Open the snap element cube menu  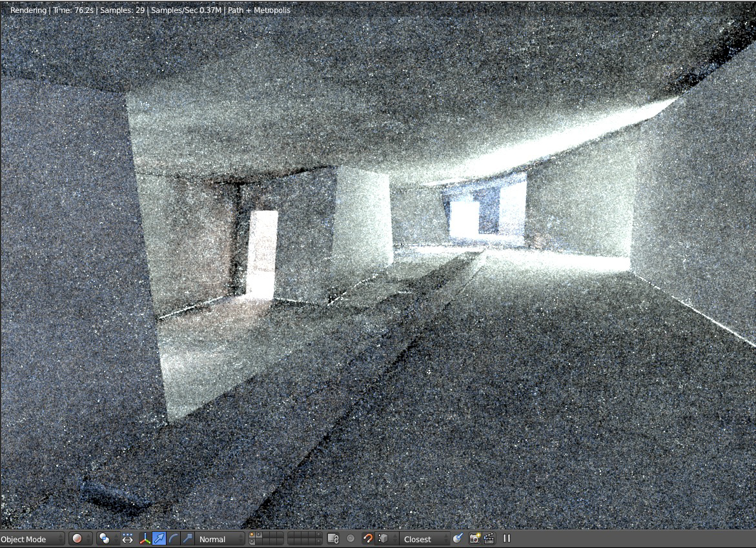coord(387,539)
